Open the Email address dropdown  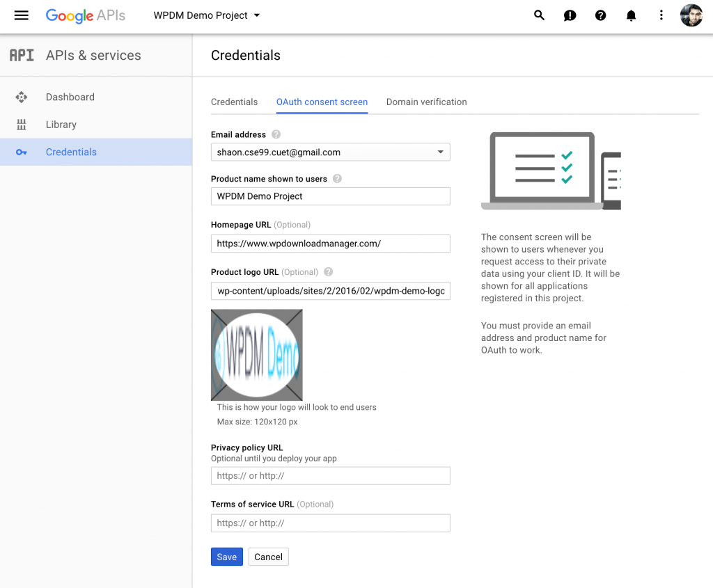331,152
